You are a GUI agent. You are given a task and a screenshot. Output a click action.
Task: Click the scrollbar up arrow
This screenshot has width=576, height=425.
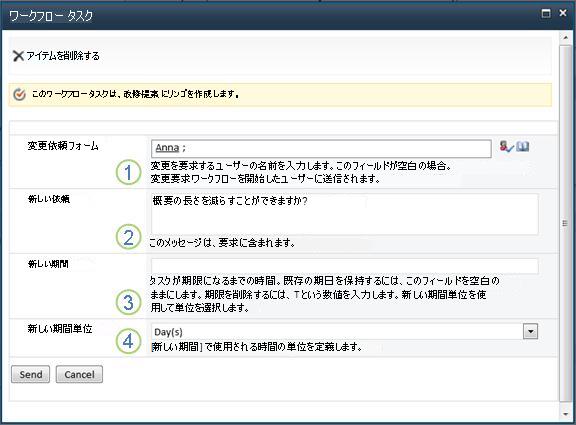565,38
